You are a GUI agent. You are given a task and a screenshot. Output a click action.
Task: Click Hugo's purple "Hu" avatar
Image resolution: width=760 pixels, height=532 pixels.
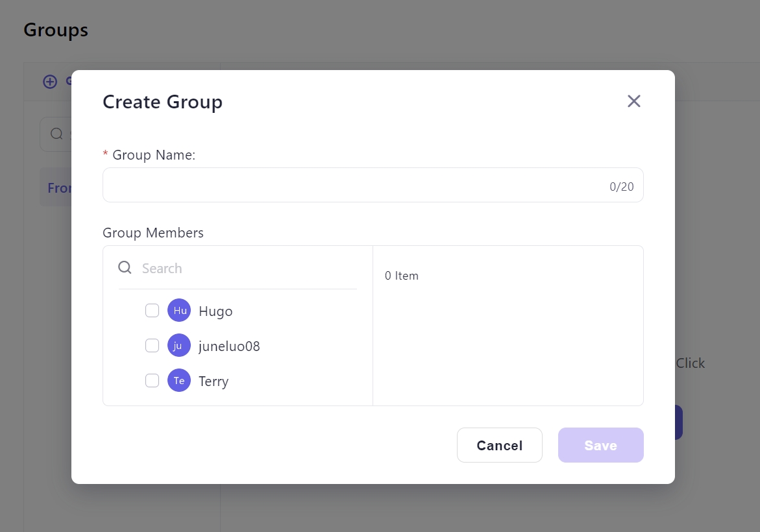(x=179, y=311)
